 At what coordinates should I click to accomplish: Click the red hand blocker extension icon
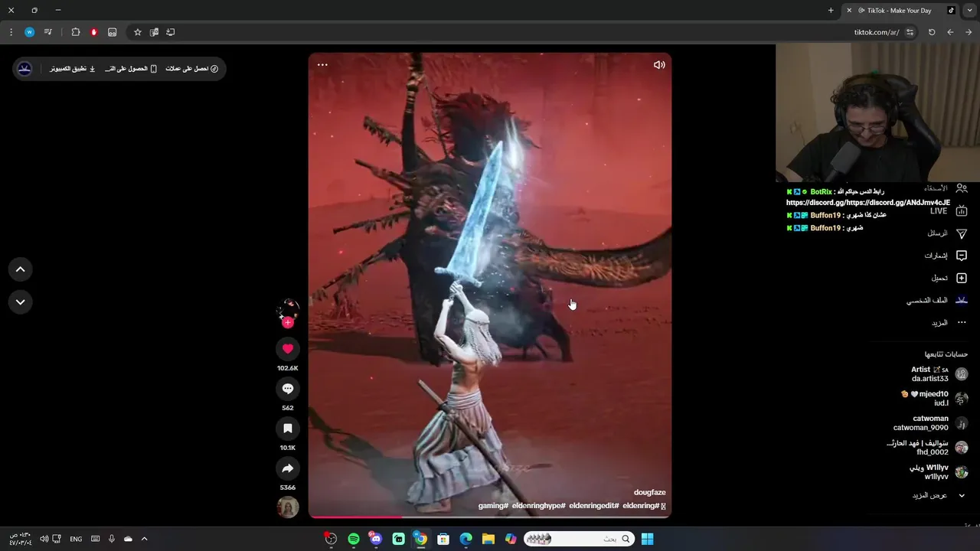[x=94, y=32]
